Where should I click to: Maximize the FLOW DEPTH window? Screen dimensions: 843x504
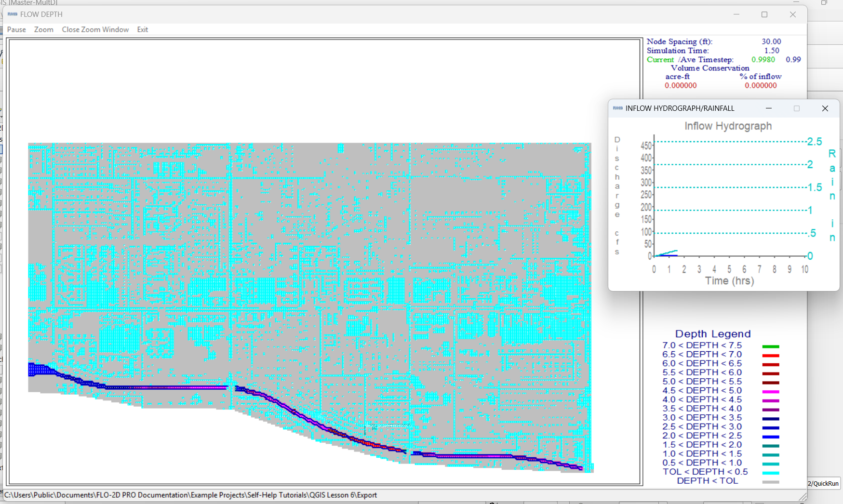point(764,14)
